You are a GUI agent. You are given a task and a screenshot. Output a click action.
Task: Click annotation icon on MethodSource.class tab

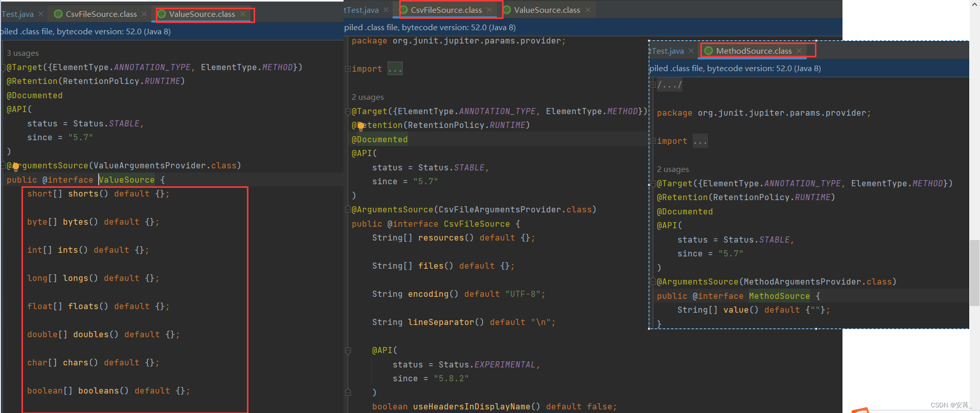click(x=709, y=51)
